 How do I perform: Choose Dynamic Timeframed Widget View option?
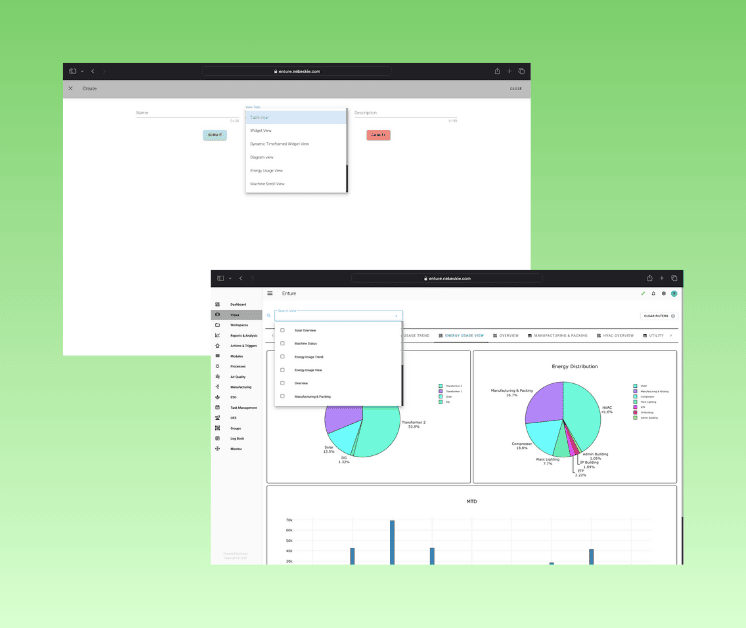(x=296, y=144)
